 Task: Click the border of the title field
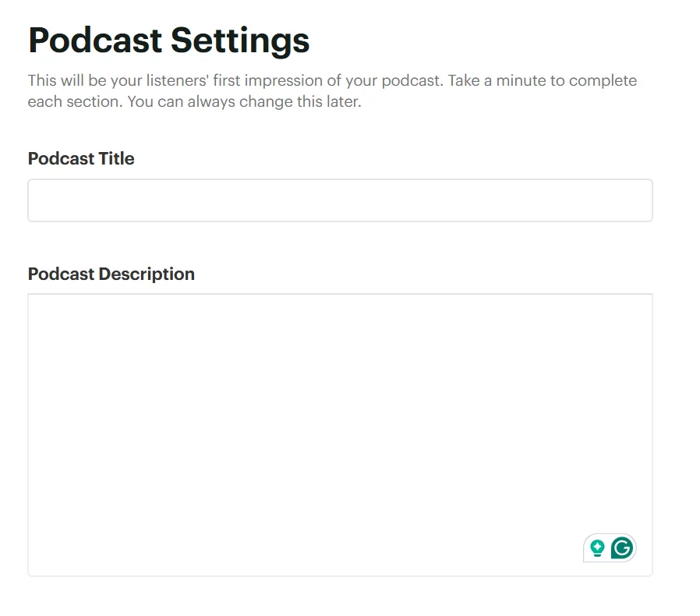coord(340,180)
